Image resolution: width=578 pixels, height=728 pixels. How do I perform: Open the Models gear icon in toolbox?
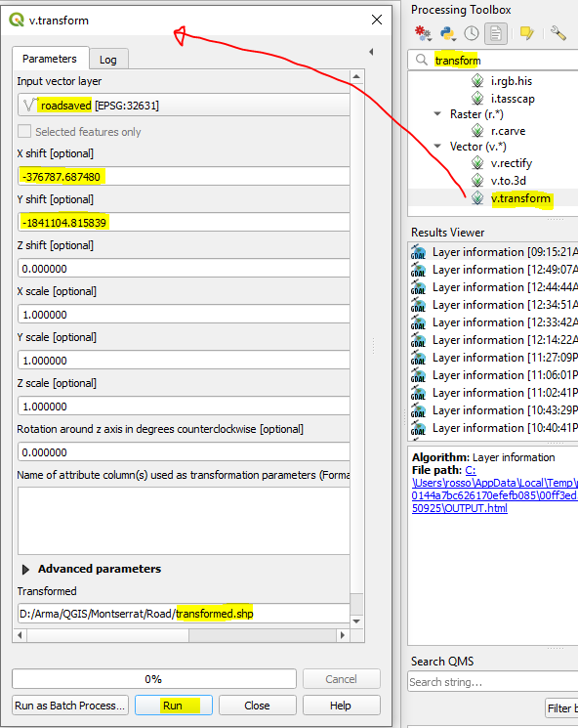[x=423, y=33]
